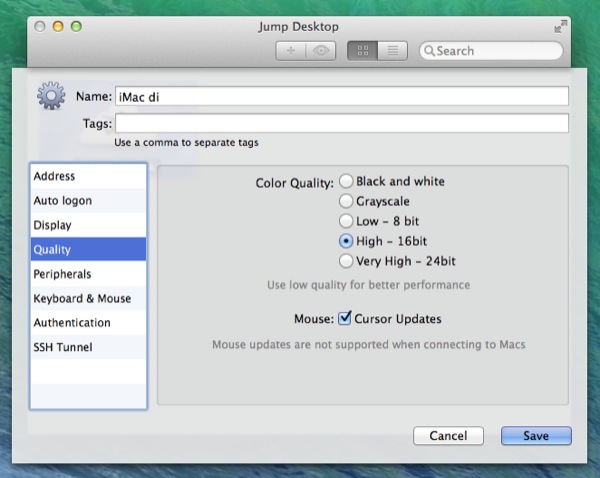This screenshot has width=600, height=478.
Task: Open the SSH Tunnel section
Action: click(x=88, y=347)
